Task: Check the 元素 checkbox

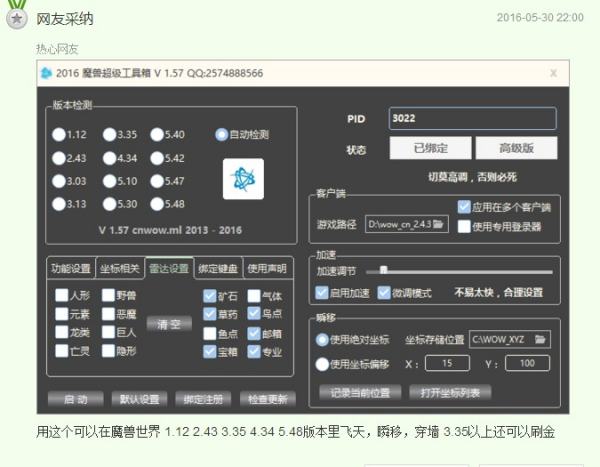Action: point(62,314)
